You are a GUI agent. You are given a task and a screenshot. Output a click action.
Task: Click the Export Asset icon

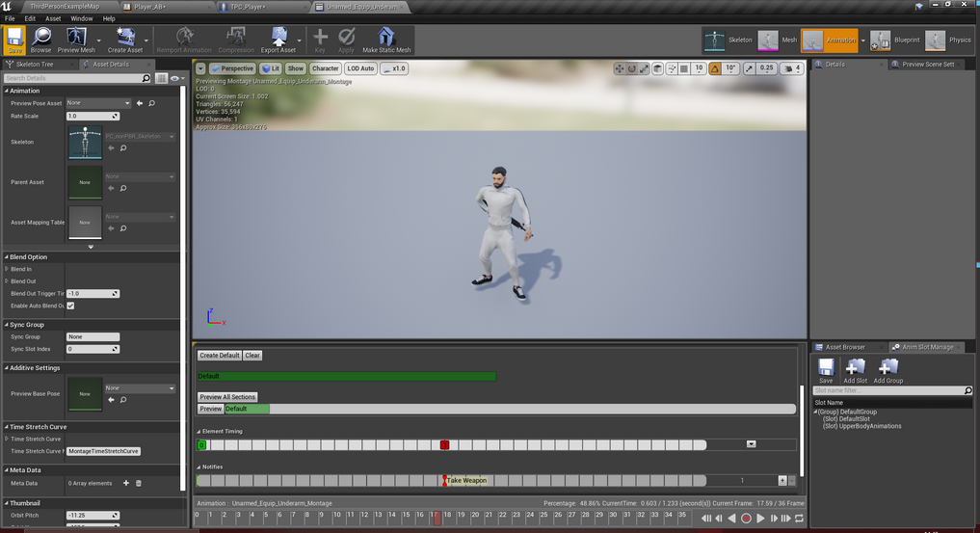(x=278, y=40)
